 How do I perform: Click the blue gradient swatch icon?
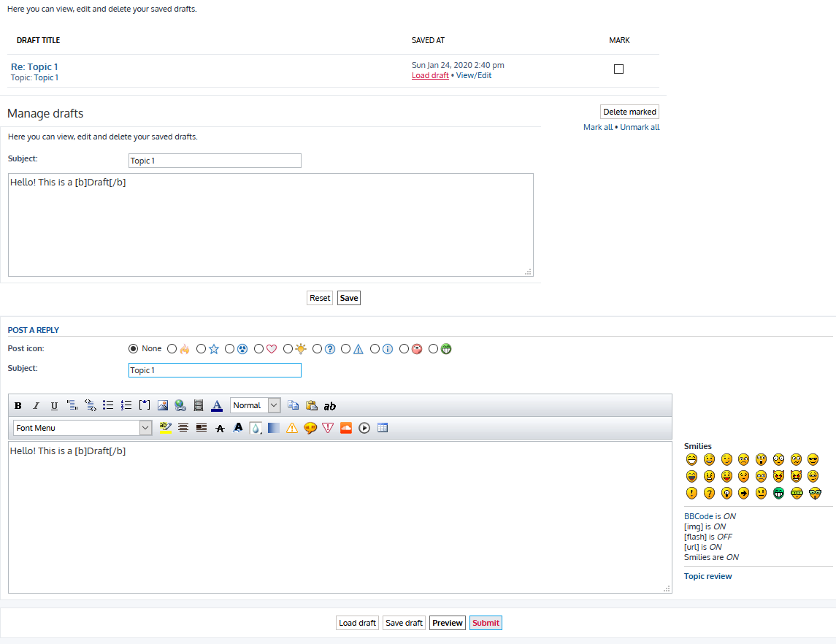pos(274,428)
